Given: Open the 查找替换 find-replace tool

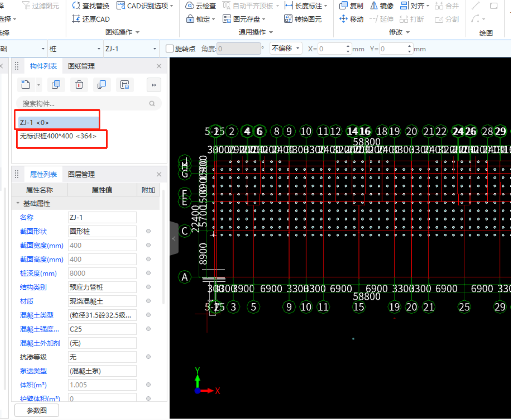Looking at the screenshot, I should 91,6.
